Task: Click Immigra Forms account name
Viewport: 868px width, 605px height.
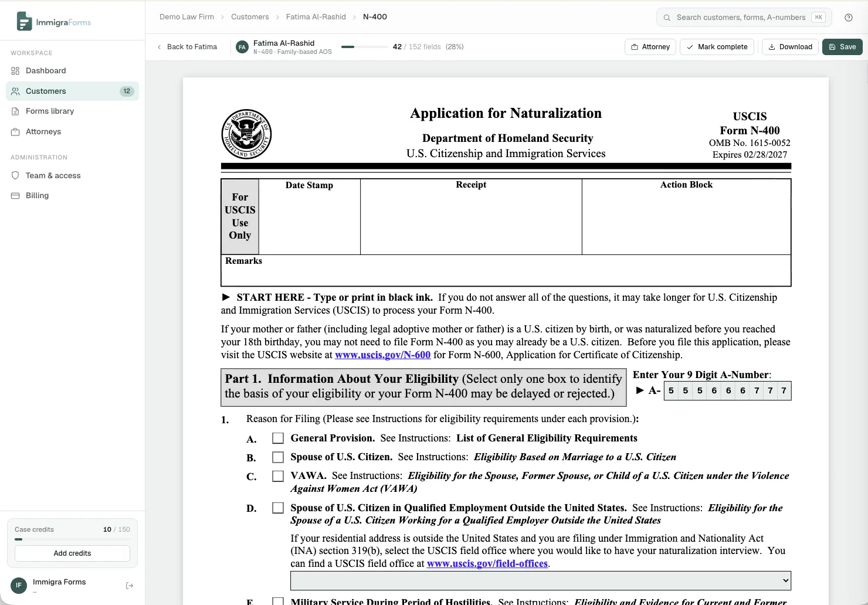Action: click(59, 582)
